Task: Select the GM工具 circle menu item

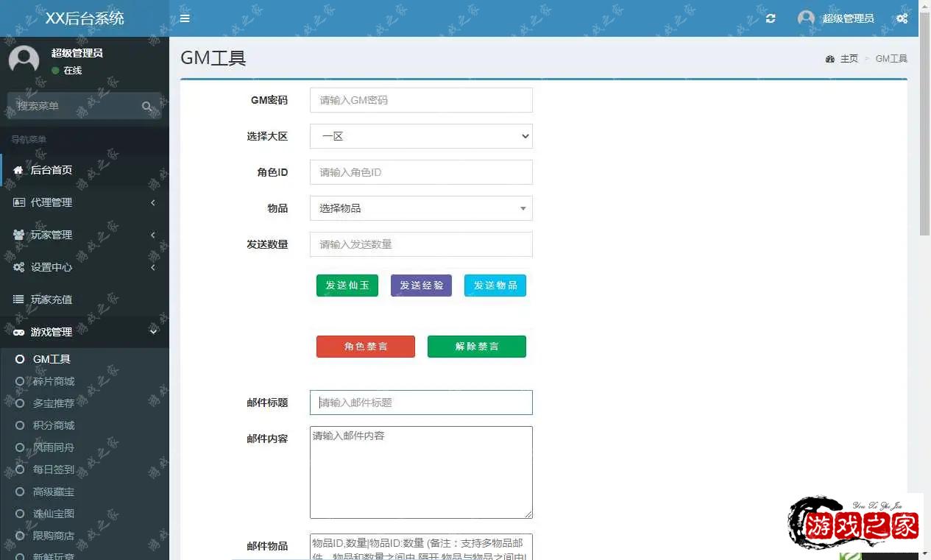Action: (52, 359)
